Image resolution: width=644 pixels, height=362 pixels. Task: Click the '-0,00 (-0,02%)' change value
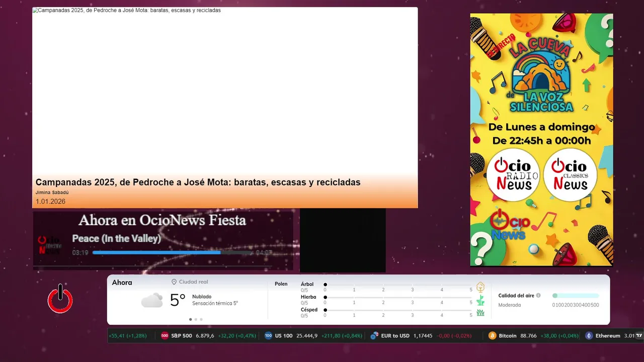(x=454, y=336)
